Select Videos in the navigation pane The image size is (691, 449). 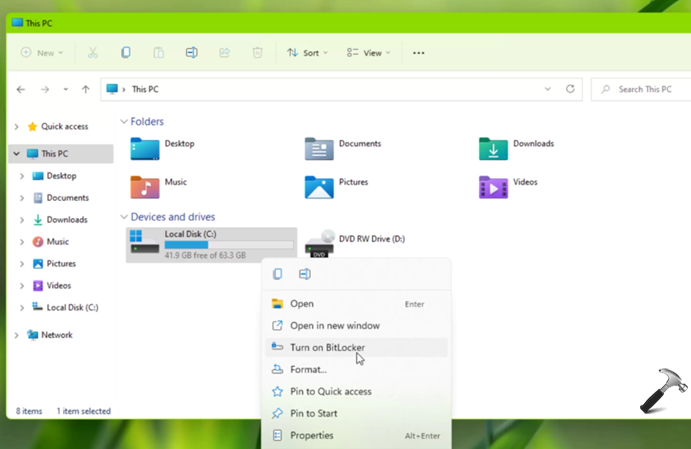(59, 286)
